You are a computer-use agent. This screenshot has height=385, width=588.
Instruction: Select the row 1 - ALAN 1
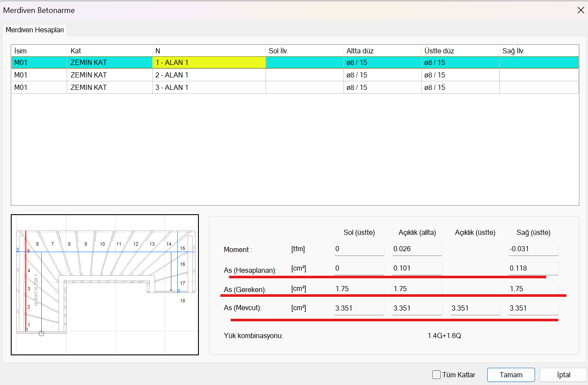click(x=295, y=62)
